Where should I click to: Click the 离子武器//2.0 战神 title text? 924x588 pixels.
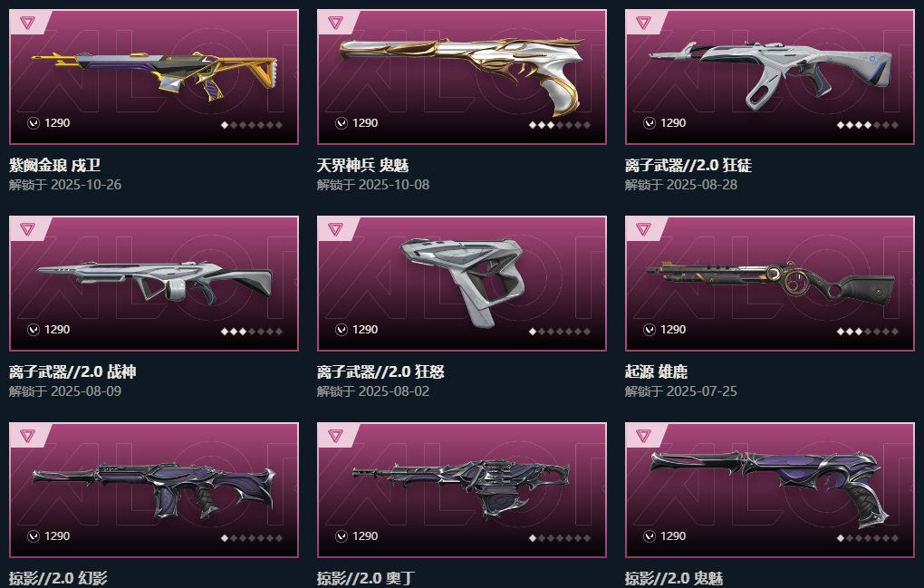pyautogui.click(x=72, y=371)
